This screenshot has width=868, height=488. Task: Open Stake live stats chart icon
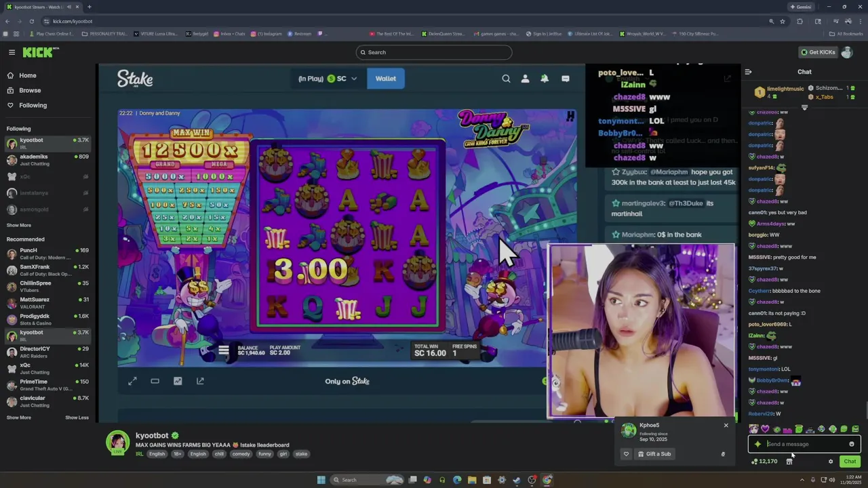coord(178,381)
